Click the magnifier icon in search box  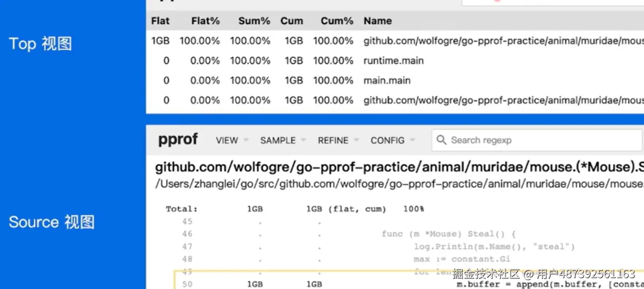point(441,140)
